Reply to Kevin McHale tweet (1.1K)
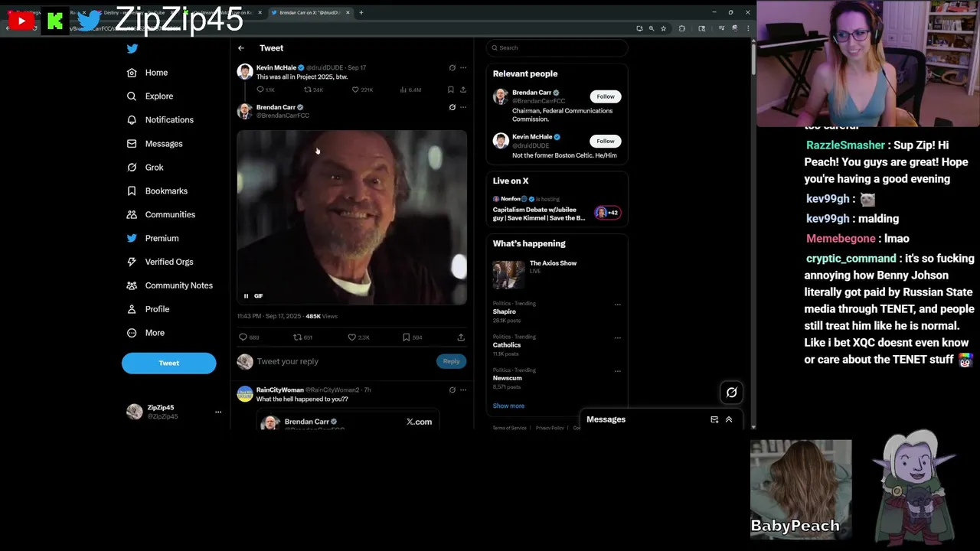The width and height of the screenshot is (980, 551). 266,90
